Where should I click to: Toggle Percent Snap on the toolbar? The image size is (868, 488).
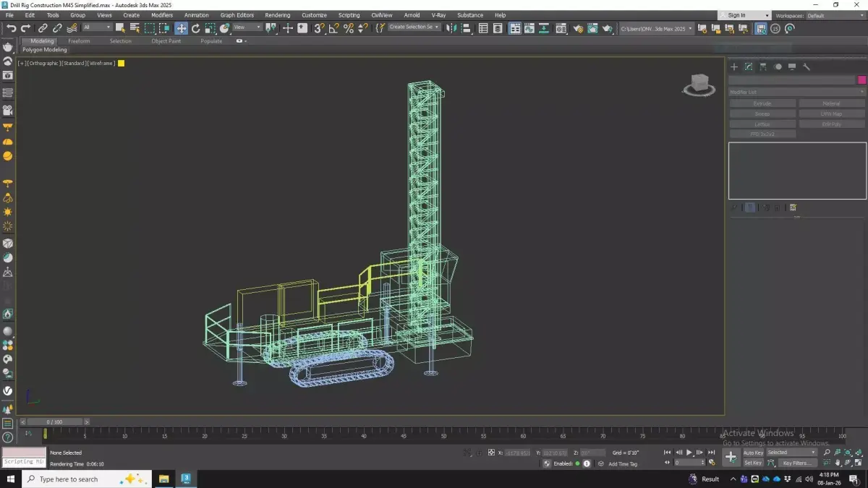(349, 28)
